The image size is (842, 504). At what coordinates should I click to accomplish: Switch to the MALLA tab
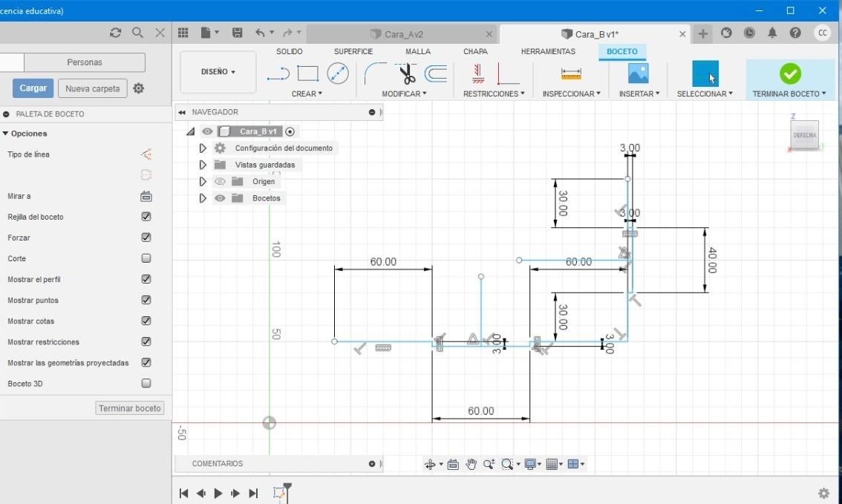418,51
